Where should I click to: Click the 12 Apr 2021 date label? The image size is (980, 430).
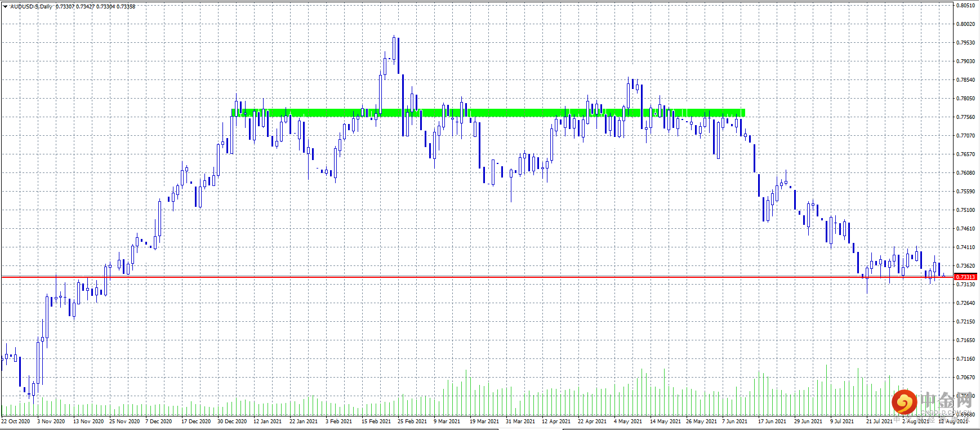tap(556, 422)
